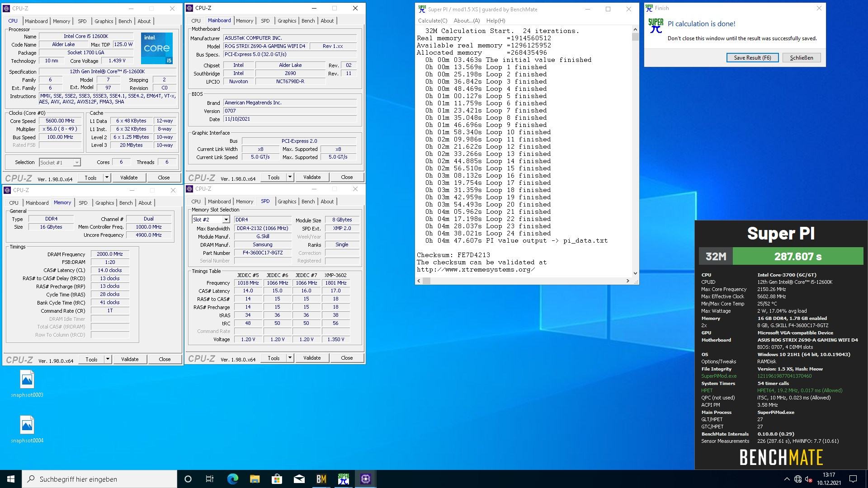Expand Tools dropdown arrow in SPD window

click(x=290, y=358)
